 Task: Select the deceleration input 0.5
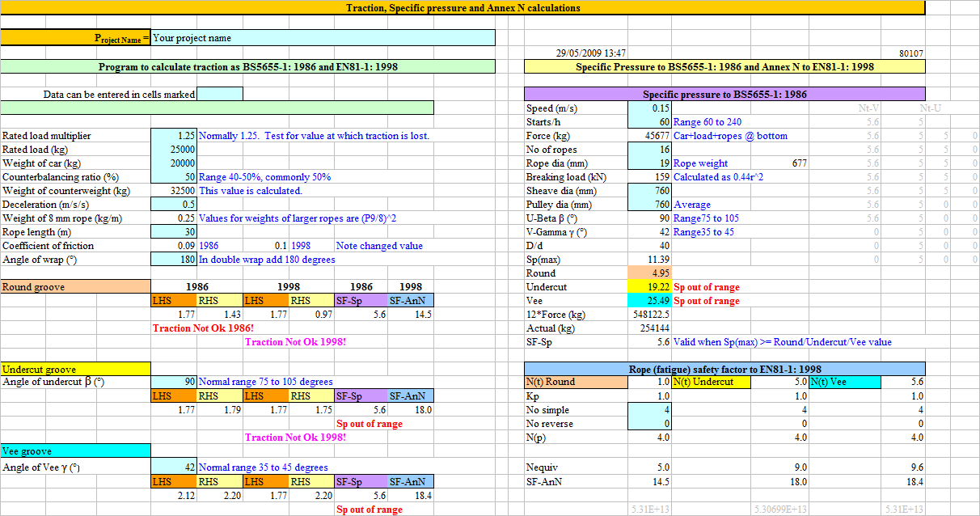tap(174, 205)
